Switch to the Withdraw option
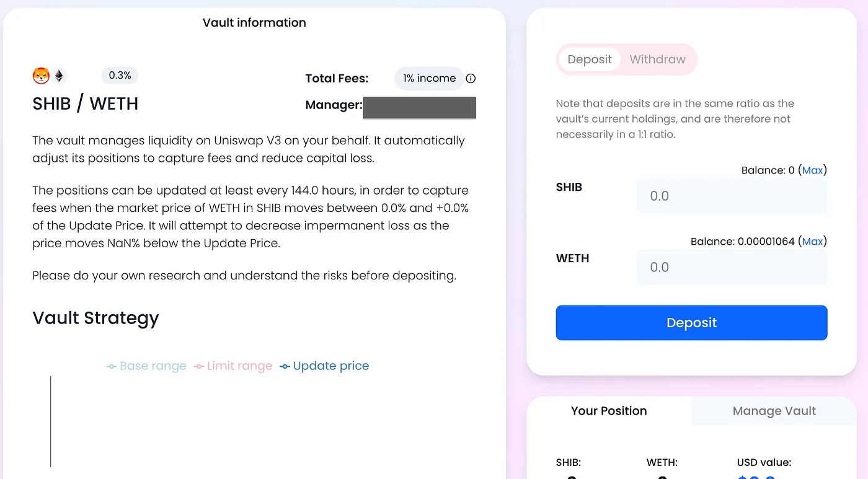Screen dimensions: 868x479 click(657, 59)
